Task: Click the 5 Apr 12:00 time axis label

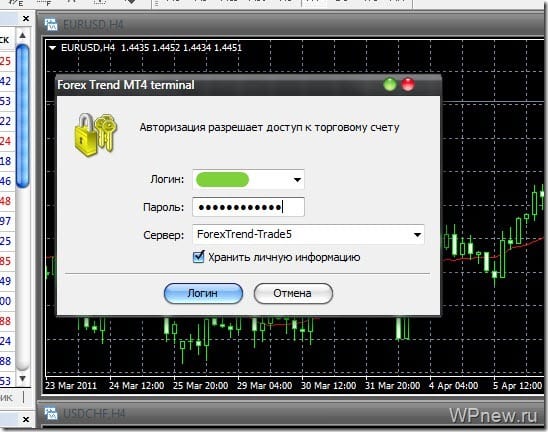Action: pyautogui.click(x=517, y=386)
